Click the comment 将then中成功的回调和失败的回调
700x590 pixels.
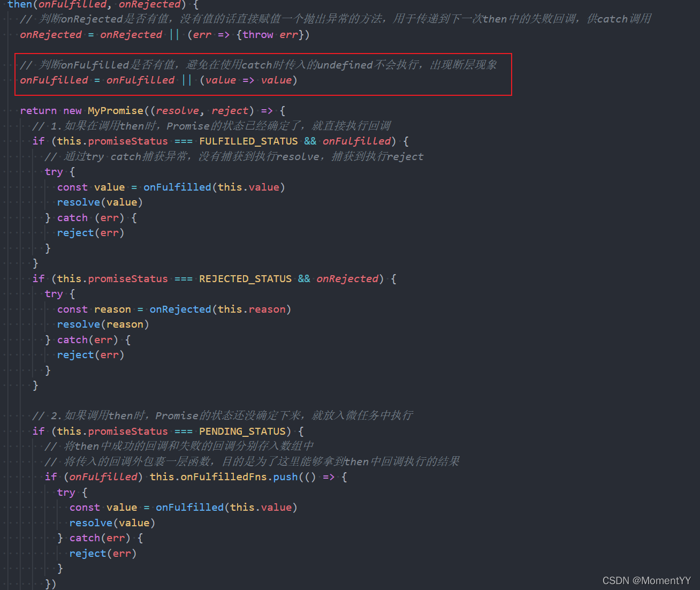tap(179, 447)
